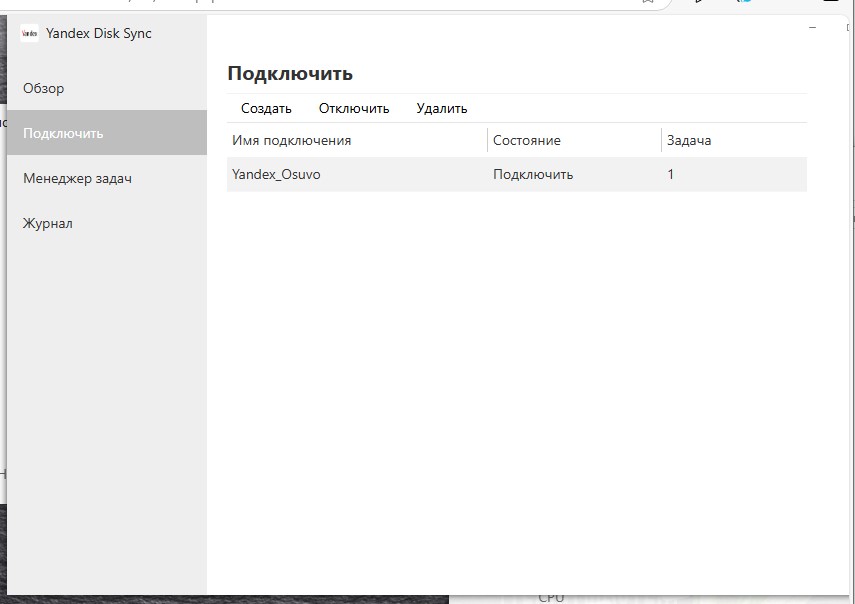Image resolution: width=855 pixels, height=604 pixels.
Task: Click the Создать button
Action: pyautogui.click(x=266, y=108)
